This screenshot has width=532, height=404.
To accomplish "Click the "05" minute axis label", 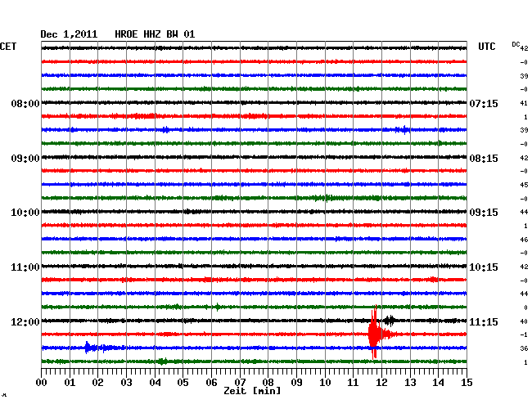I will (x=183, y=383).
